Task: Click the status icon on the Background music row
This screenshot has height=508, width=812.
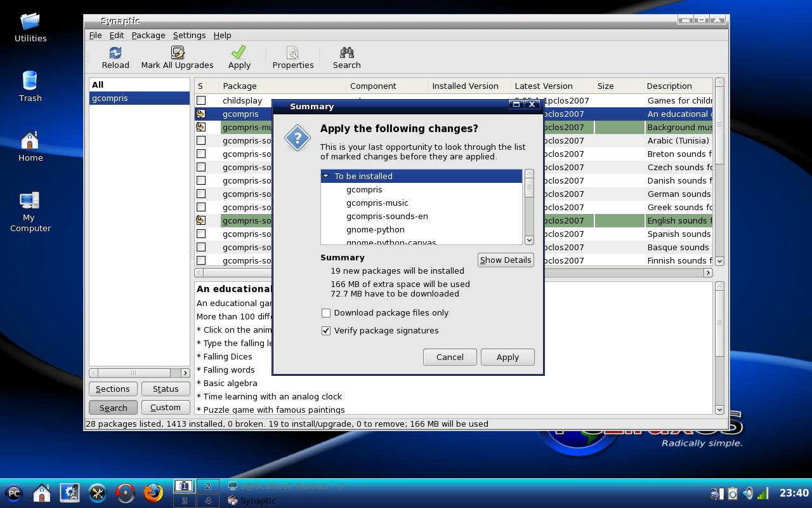Action: click(201, 128)
